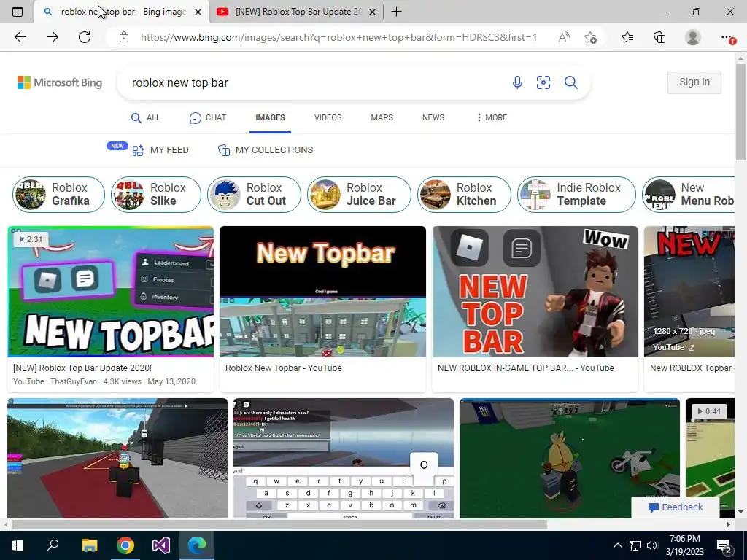Open 'Roblox New Topbar - YouTube' title
747x560 pixels.
tap(284, 368)
